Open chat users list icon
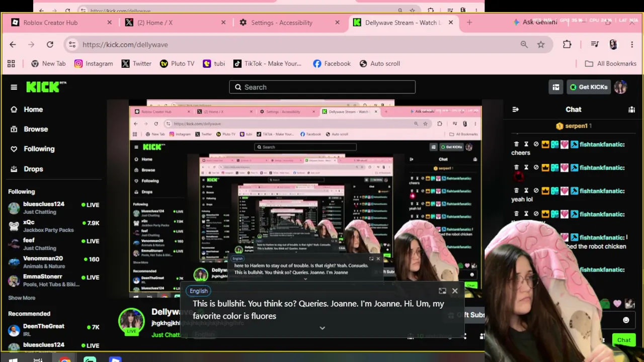The image size is (644, 362). click(x=631, y=109)
